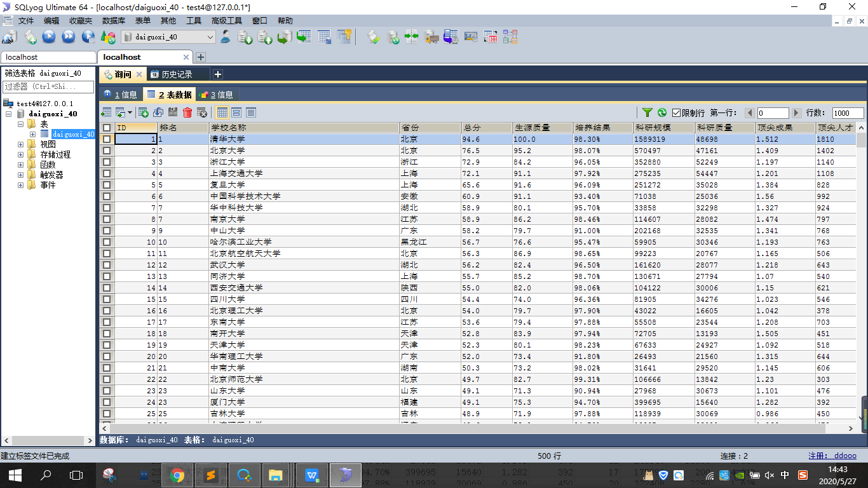The image size is (868, 488).
Task: Open the schema designer icon
Action: coord(510,37)
